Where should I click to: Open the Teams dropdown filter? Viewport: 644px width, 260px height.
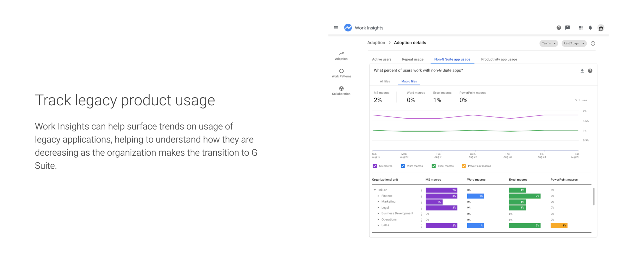pyautogui.click(x=548, y=43)
